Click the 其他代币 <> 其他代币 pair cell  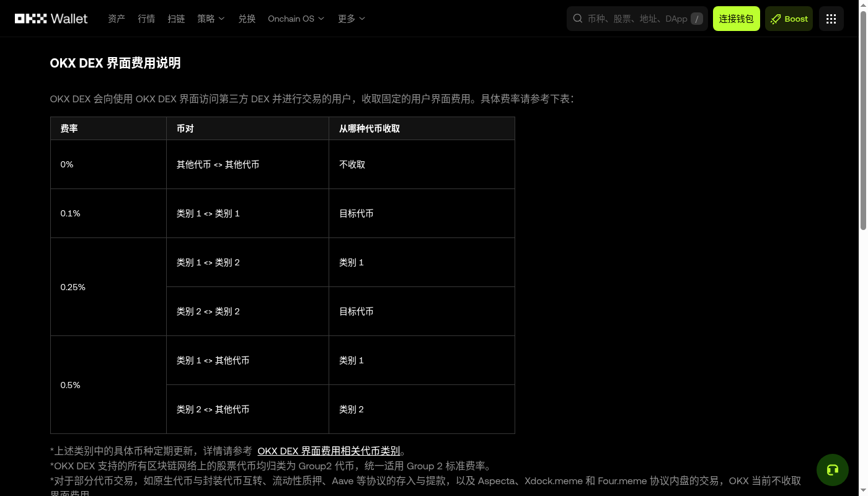tap(248, 164)
